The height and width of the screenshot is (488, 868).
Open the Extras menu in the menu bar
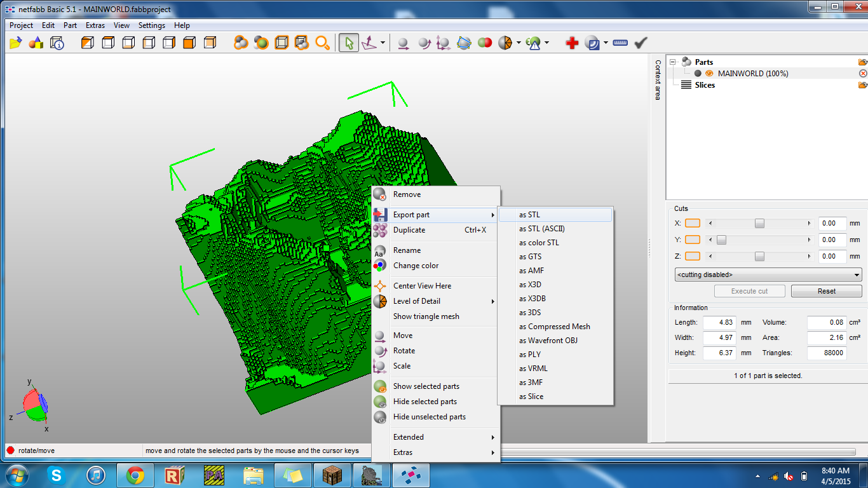[95, 25]
